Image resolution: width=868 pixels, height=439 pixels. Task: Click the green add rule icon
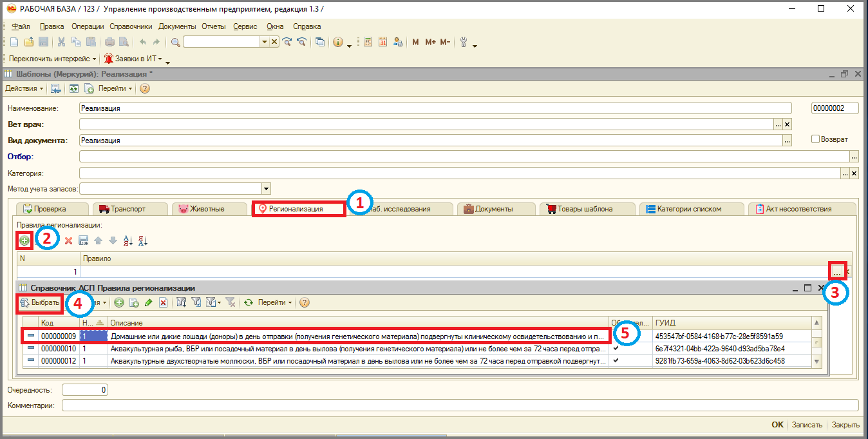click(x=24, y=240)
